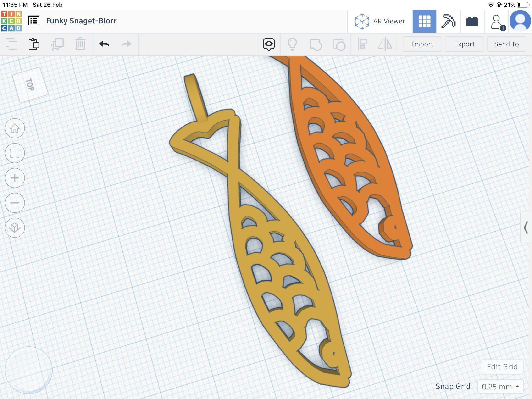Paste with the clipboard icon

(34, 44)
